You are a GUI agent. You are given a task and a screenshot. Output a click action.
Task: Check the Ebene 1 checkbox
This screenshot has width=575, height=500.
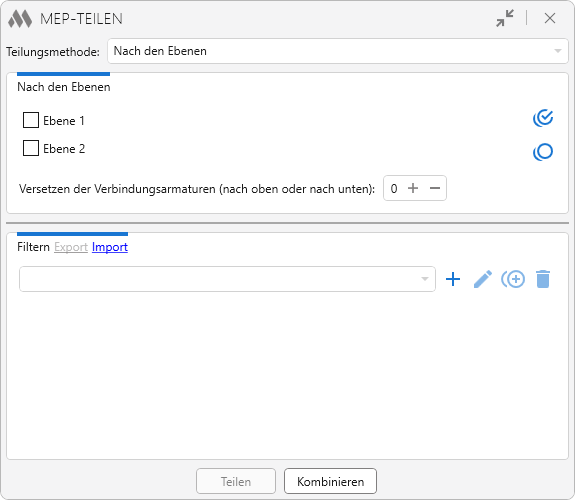click(x=31, y=120)
